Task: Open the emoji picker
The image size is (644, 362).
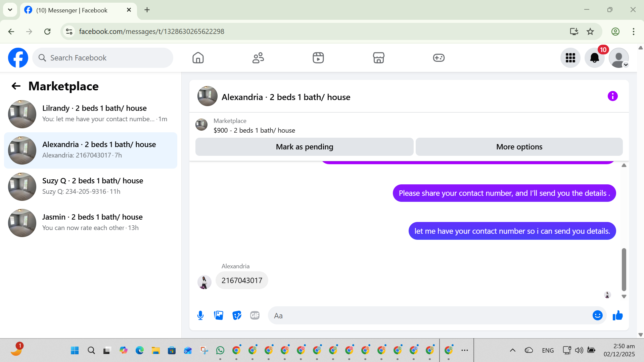Action: [x=597, y=316]
